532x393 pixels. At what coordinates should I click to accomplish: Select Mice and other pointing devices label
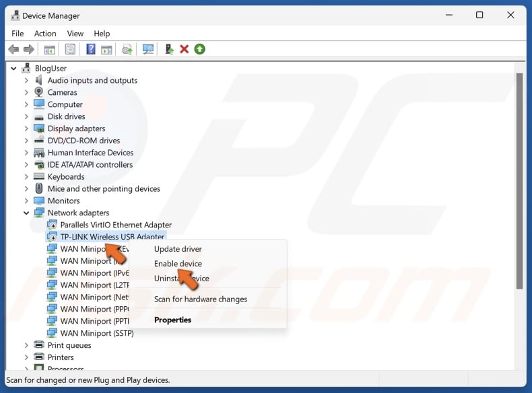pyautogui.click(x=104, y=188)
